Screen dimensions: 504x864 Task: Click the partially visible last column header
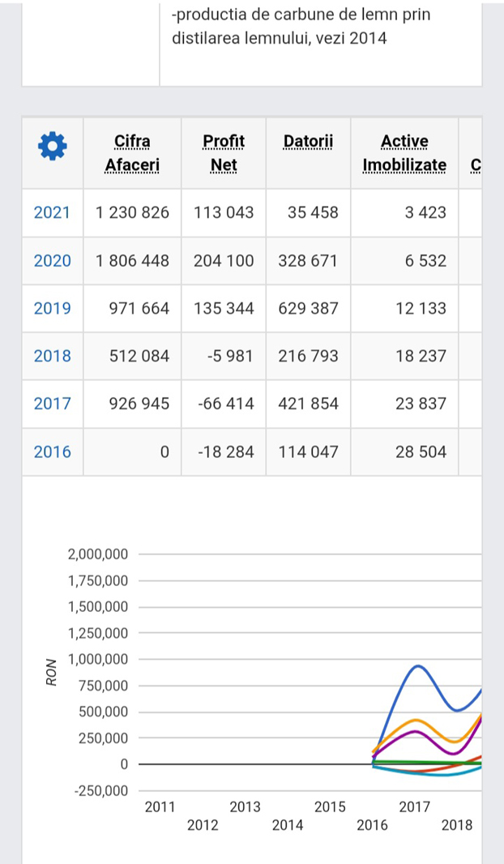click(474, 165)
